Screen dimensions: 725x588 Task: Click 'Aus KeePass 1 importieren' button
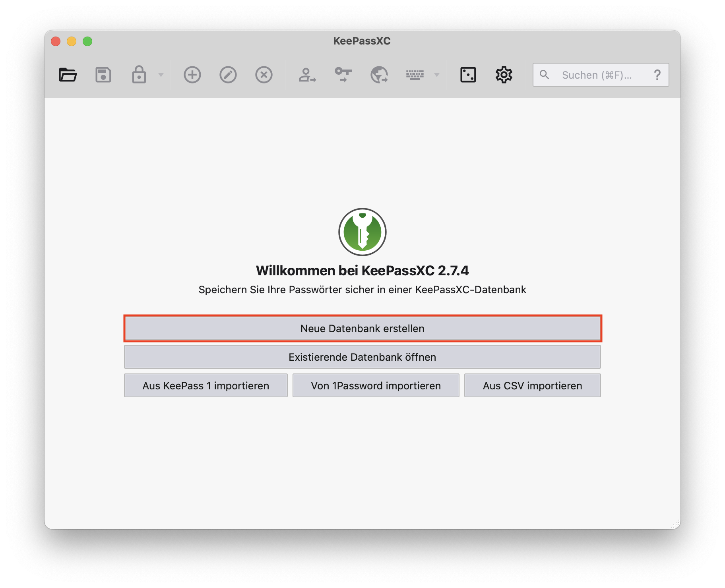tap(206, 386)
